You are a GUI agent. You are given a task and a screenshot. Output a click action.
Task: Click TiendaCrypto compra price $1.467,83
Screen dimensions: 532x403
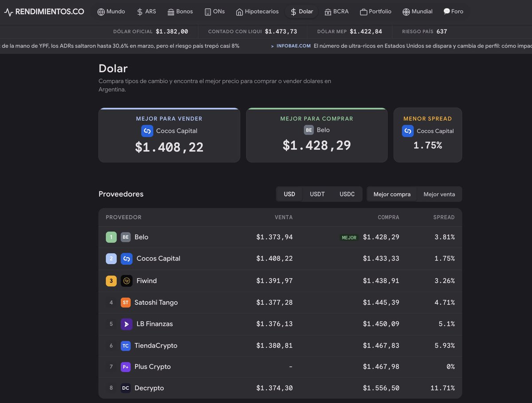pyautogui.click(x=381, y=346)
